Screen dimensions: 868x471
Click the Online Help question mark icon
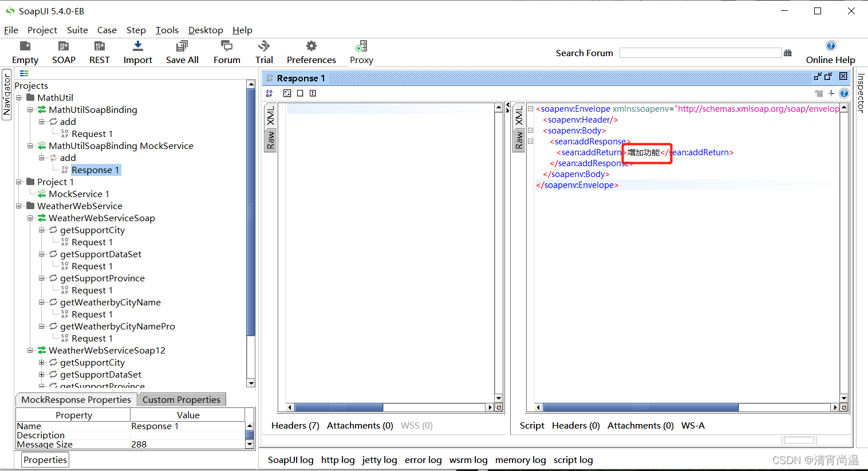coord(831,45)
